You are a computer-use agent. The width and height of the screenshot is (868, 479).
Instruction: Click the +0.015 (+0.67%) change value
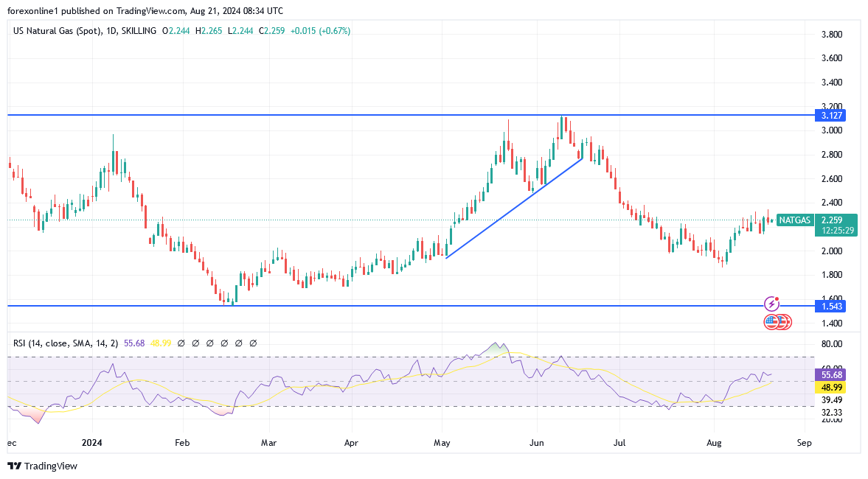[x=321, y=31]
